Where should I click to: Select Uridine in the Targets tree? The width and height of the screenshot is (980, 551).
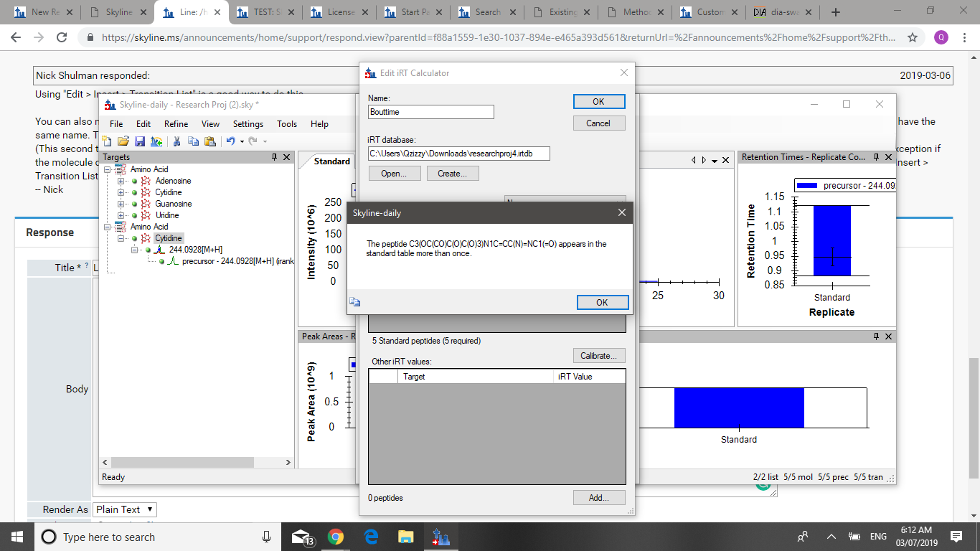(167, 215)
